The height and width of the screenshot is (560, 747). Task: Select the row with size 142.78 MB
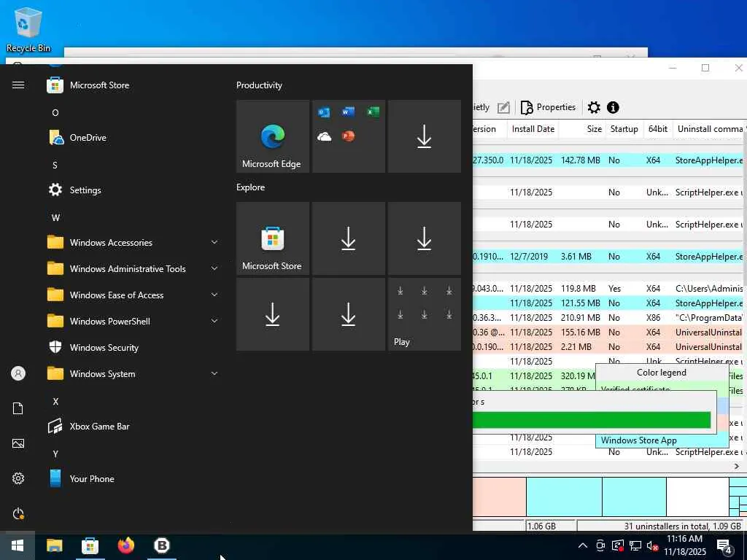pyautogui.click(x=608, y=160)
